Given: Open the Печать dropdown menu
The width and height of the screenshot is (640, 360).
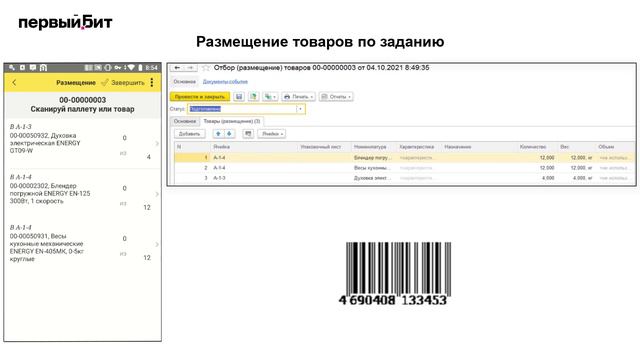Looking at the screenshot, I should (298, 97).
